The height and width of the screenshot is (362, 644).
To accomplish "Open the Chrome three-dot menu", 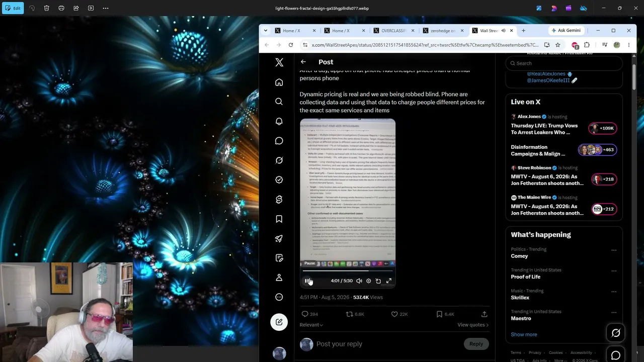I will tap(628, 45).
